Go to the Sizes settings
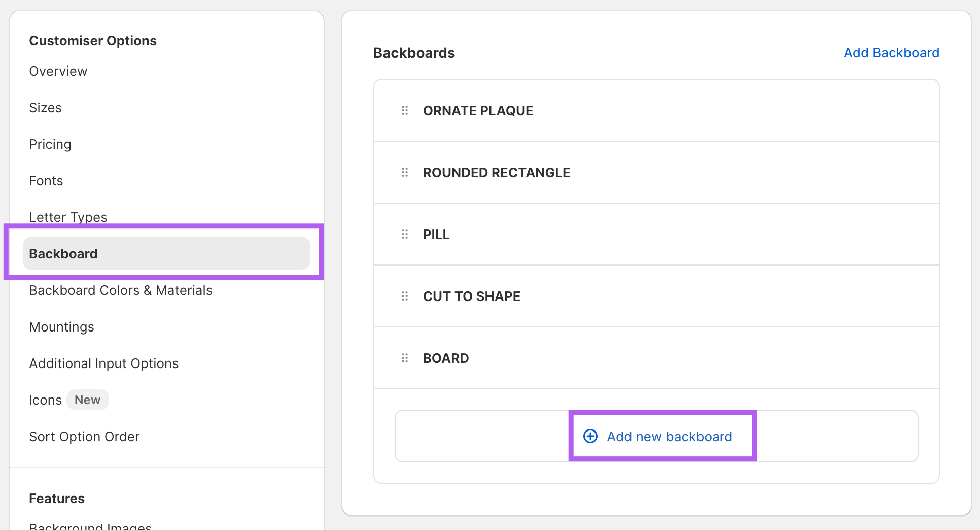The width and height of the screenshot is (980, 530). click(46, 108)
